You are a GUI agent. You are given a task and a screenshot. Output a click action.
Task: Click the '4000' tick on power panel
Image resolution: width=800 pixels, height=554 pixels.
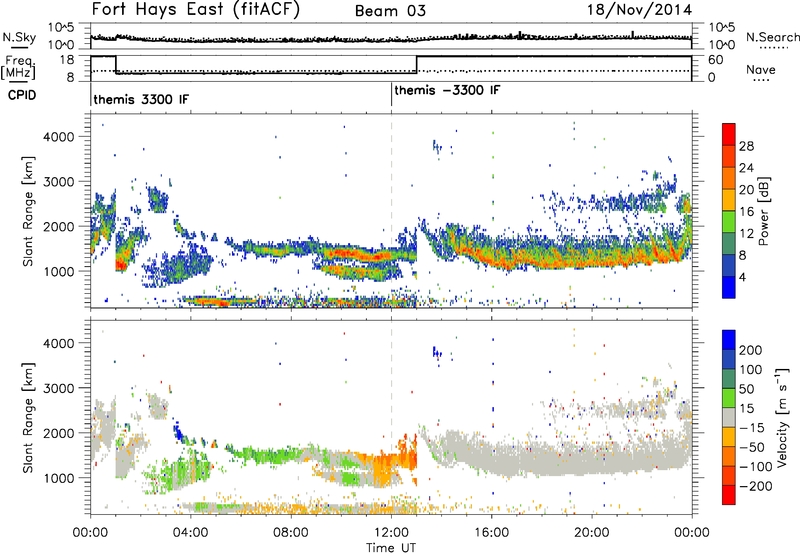(58, 137)
